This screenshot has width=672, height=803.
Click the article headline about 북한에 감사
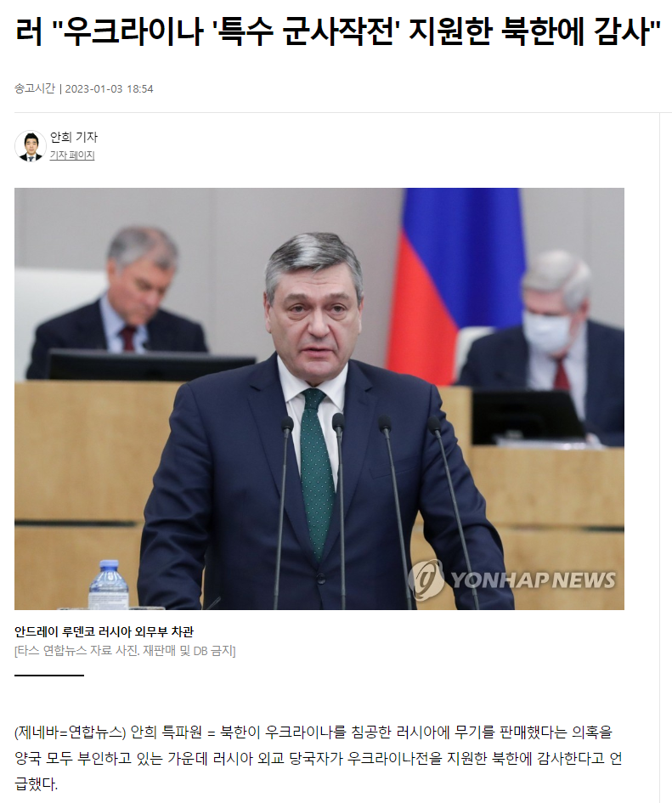coord(337,31)
